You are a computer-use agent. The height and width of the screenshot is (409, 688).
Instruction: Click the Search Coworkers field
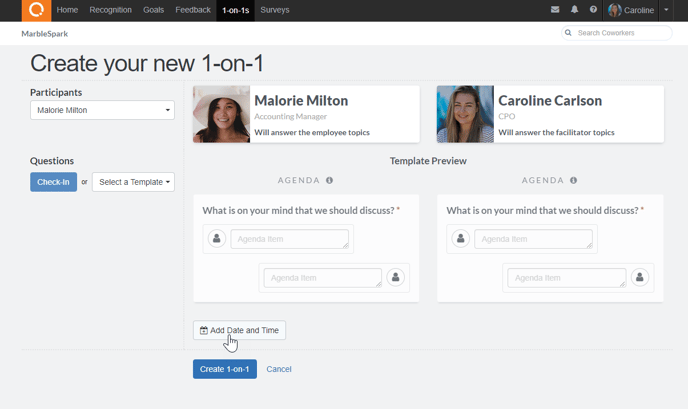click(x=616, y=33)
